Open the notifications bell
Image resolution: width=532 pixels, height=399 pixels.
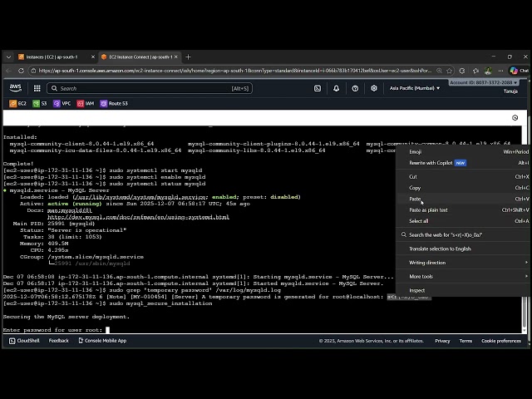tap(336, 88)
